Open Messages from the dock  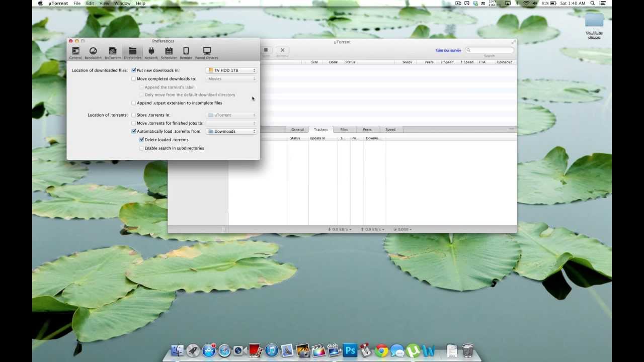pos(397,350)
